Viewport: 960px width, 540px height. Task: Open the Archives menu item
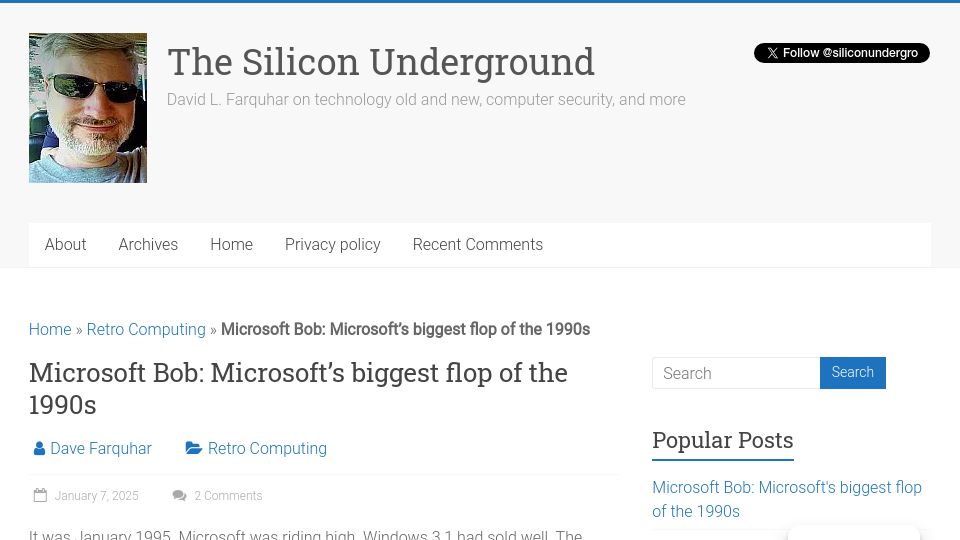coord(148,244)
